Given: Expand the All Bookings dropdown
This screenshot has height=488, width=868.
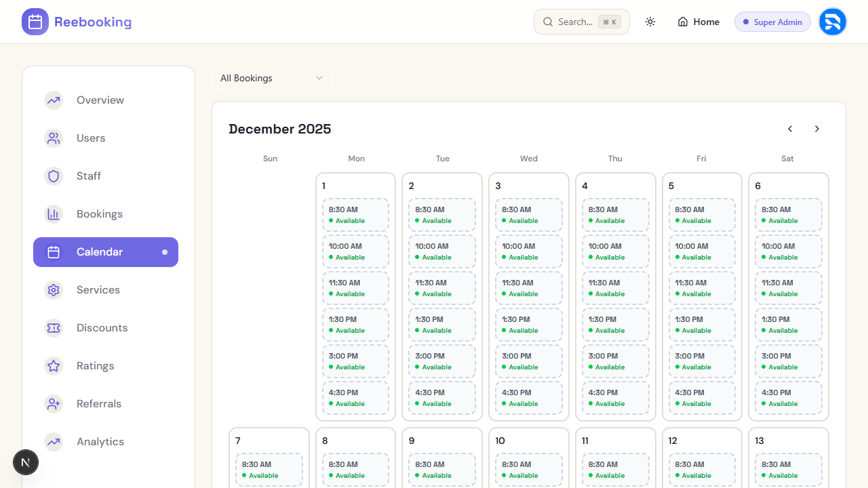Looking at the screenshot, I should [x=272, y=78].
